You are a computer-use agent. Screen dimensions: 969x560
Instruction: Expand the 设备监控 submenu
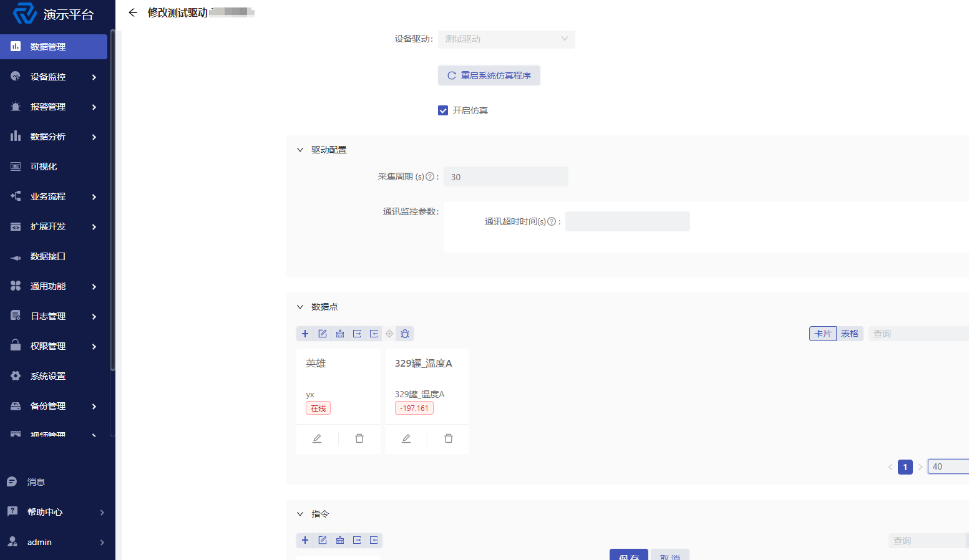tap(94, 77)
